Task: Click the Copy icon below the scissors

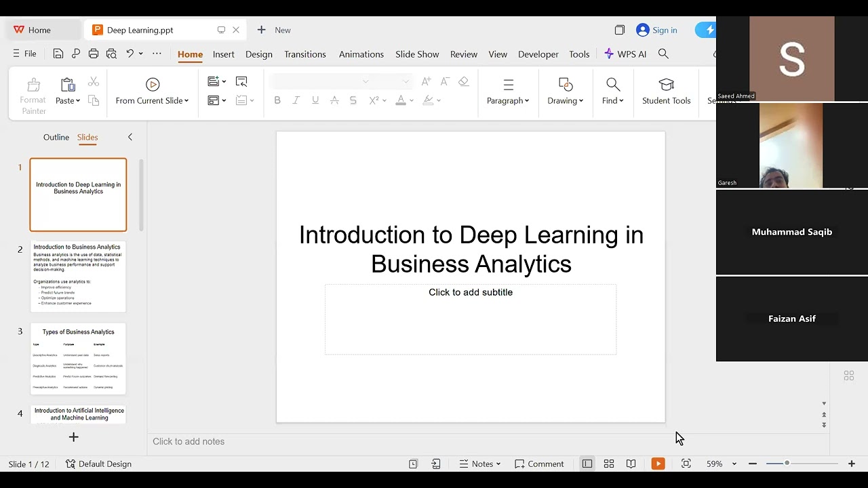Action: click(94, 100)
